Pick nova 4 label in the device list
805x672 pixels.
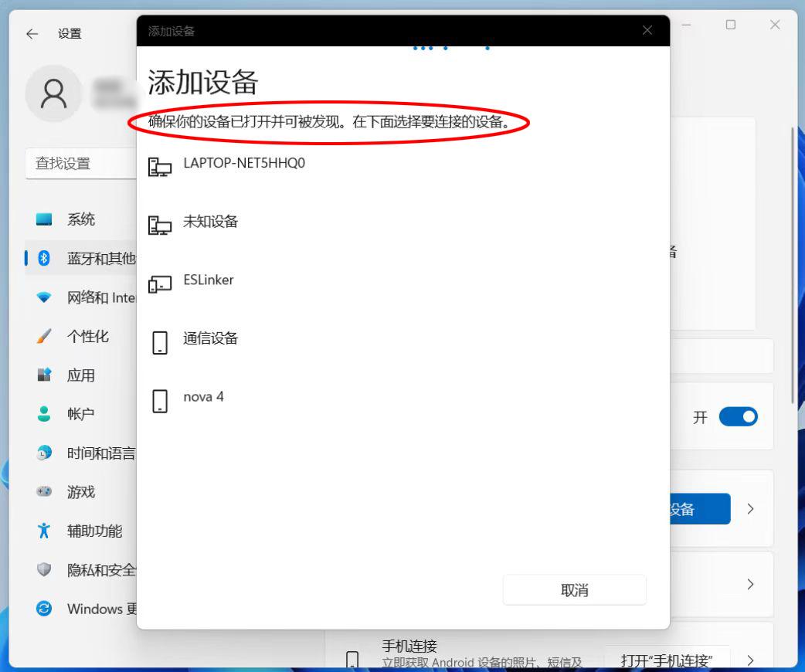pos(203,397)
